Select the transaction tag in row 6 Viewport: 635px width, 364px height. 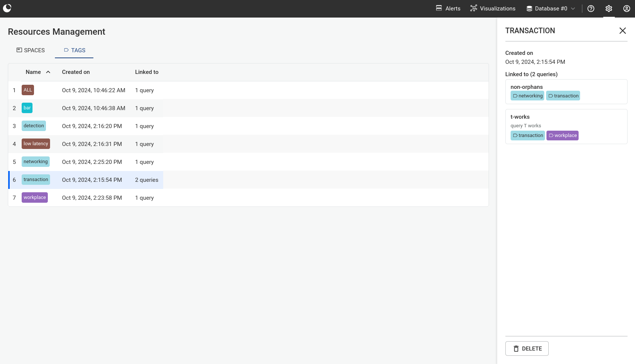click(x=36, y=180)
